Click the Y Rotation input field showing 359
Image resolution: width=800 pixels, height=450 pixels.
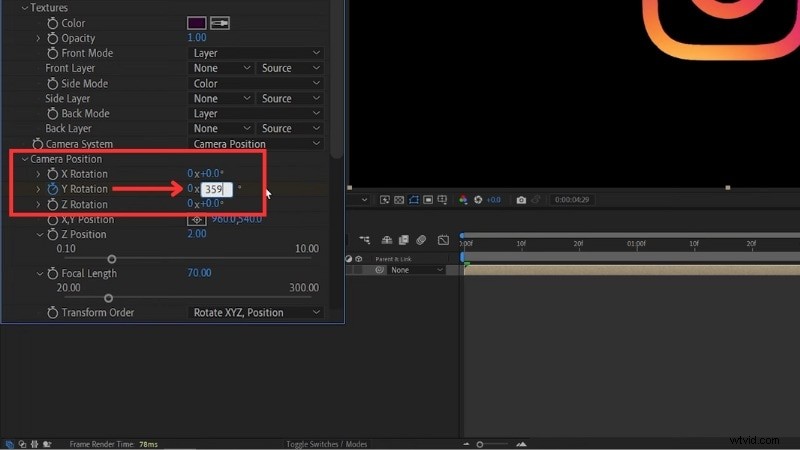point(216,189)
